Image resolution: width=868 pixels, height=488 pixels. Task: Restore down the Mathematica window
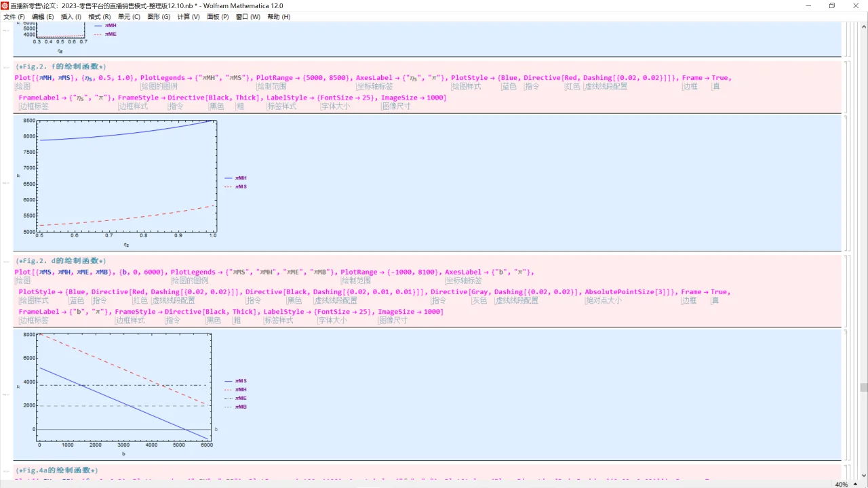[832, 5]
